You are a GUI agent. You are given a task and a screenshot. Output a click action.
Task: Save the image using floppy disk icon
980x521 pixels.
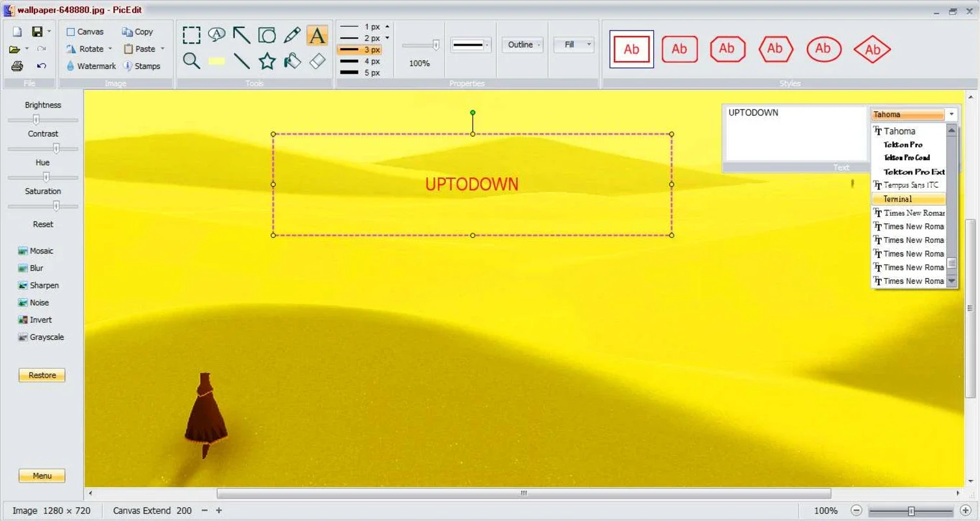point(37,31)
